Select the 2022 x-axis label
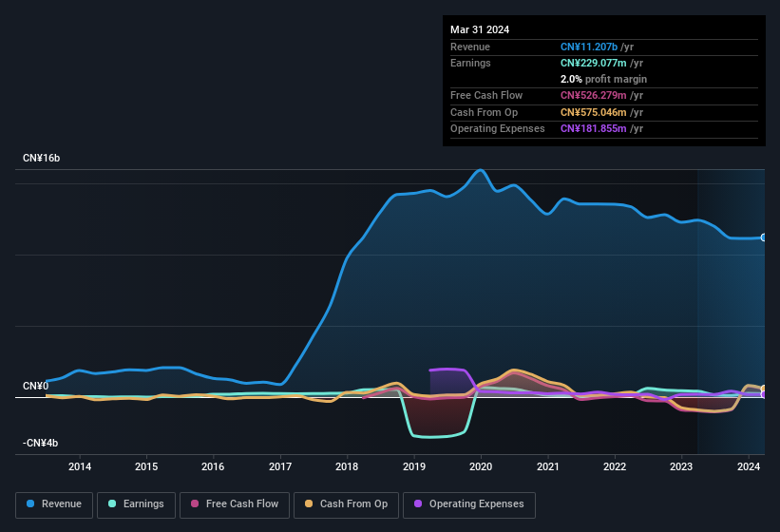Image resolution: width=780 pixels, height=532 pixels. [x=615, y=466]
